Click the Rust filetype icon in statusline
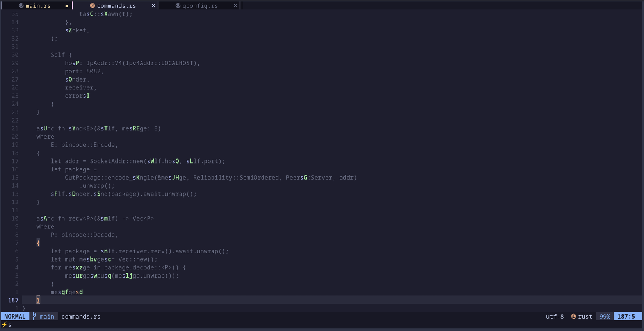 [573, 317]
